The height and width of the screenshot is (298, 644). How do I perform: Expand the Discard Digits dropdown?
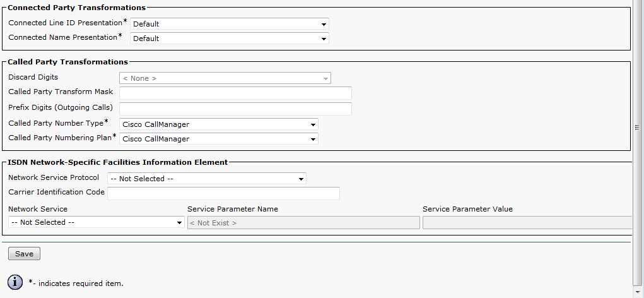(225, 78)
